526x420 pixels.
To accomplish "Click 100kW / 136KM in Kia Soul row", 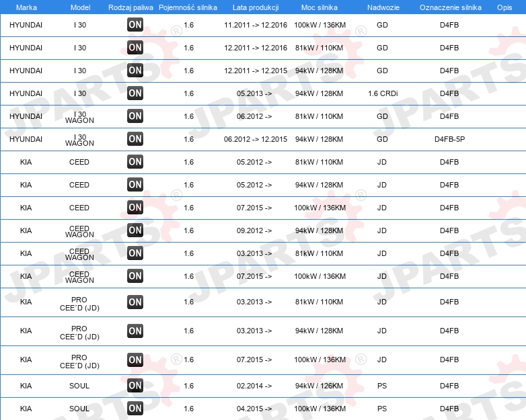I will click(x=320, y=409).
